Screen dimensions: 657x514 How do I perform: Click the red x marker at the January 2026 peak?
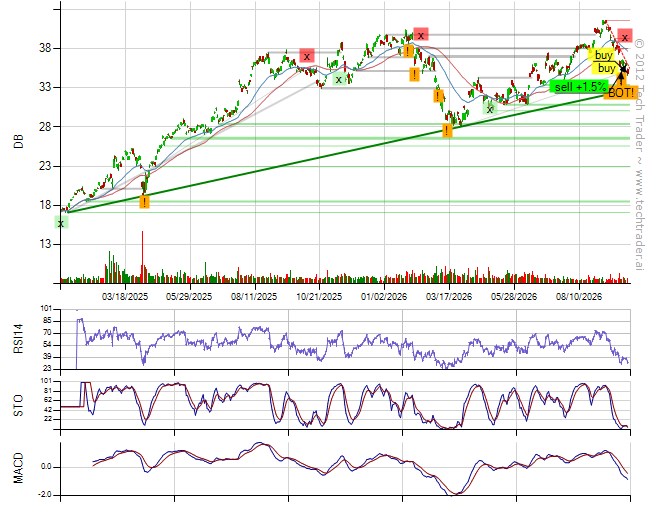(421, 34)
